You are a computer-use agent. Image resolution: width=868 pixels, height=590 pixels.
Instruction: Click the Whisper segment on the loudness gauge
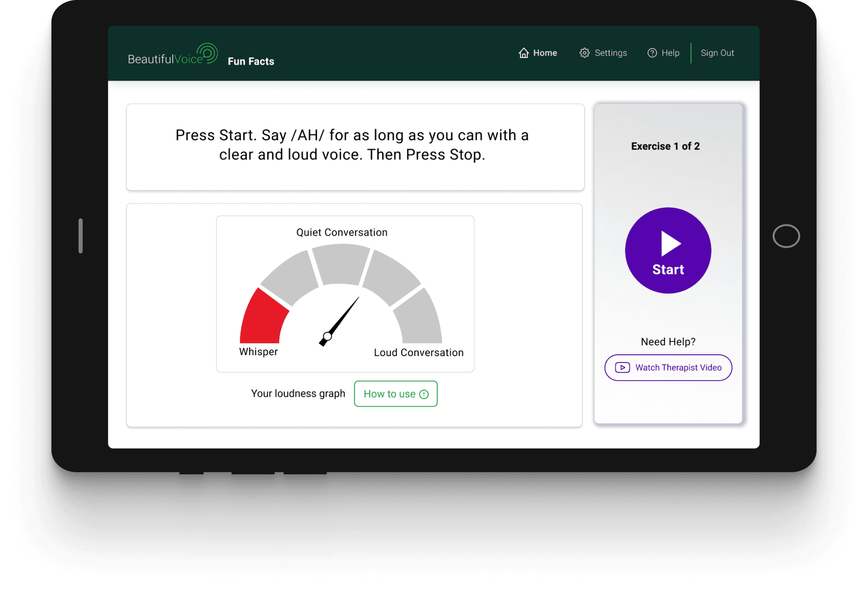265,317
